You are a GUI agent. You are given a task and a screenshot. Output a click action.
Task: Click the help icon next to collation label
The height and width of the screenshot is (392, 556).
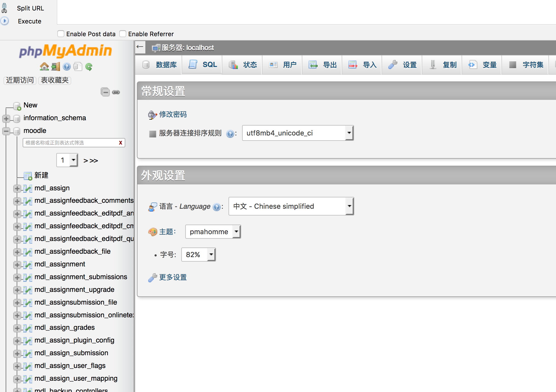(x=230, y=134)
